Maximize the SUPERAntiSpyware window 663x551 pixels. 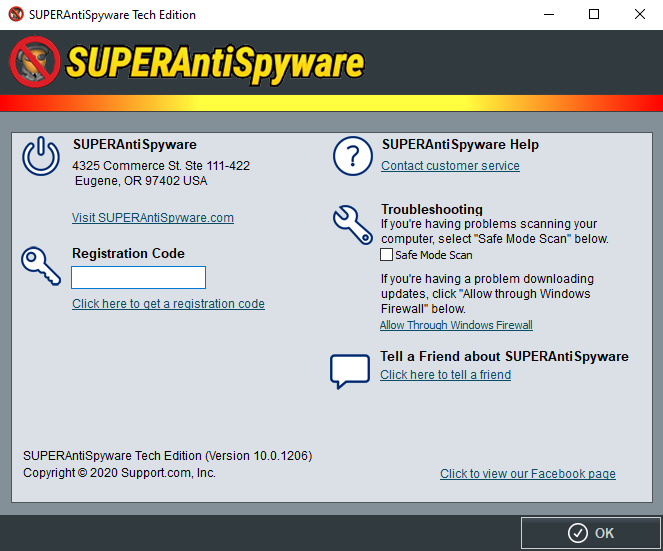pyautogui.click(x=593, y=15)
